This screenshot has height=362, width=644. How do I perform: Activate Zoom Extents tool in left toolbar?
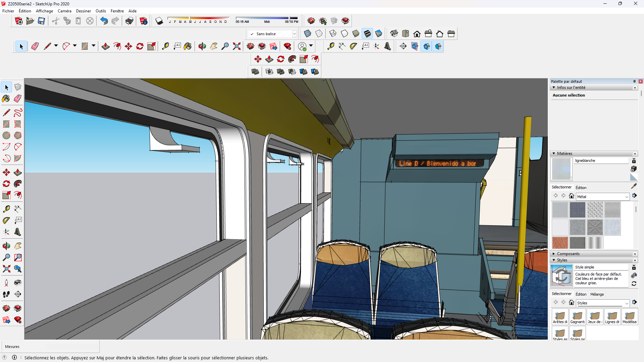6,269
